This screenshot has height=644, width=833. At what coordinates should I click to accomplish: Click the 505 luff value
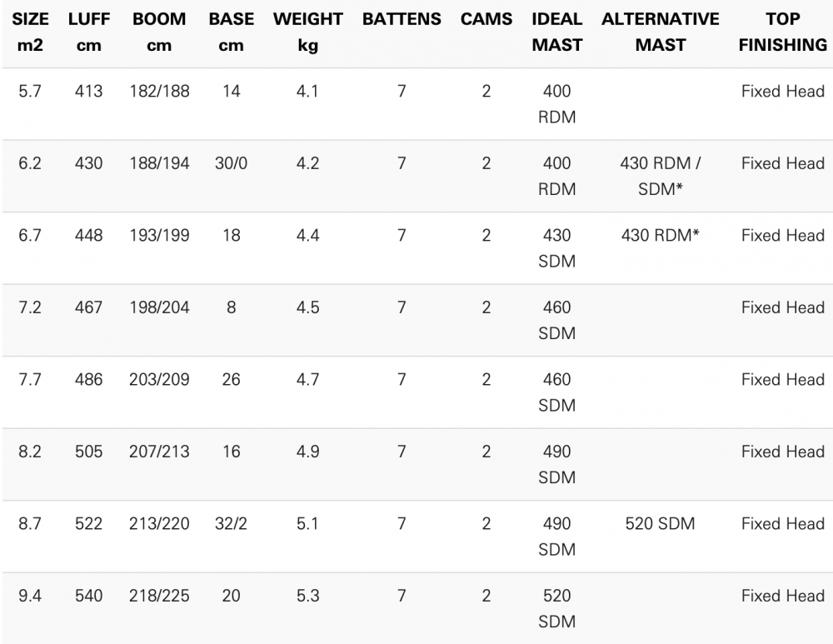tap(88, 452)
